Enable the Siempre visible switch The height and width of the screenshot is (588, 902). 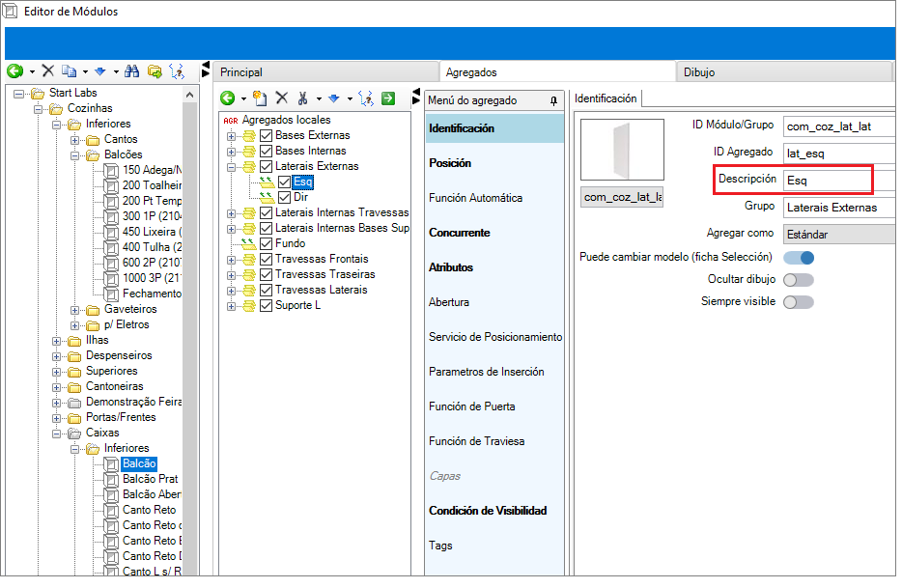tap(799, 302)
